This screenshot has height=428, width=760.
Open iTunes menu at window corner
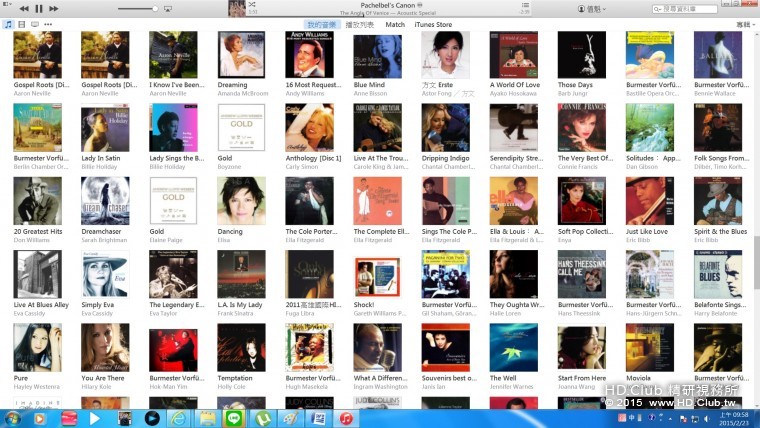pos(7,4)
